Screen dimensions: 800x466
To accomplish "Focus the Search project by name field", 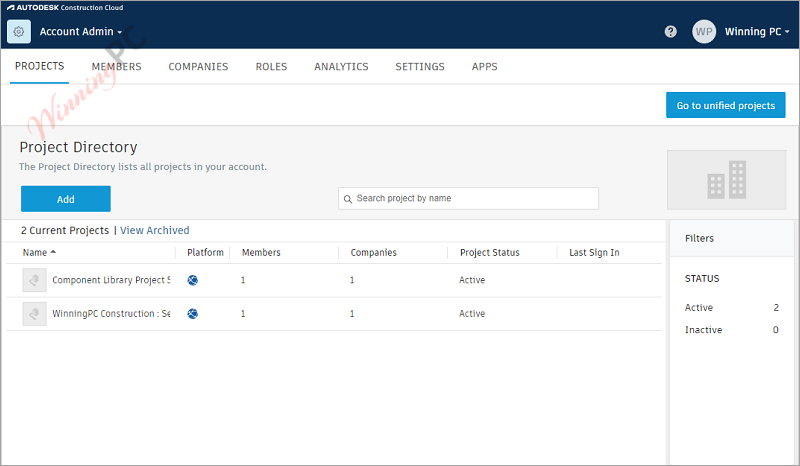I will click(468, 199).
